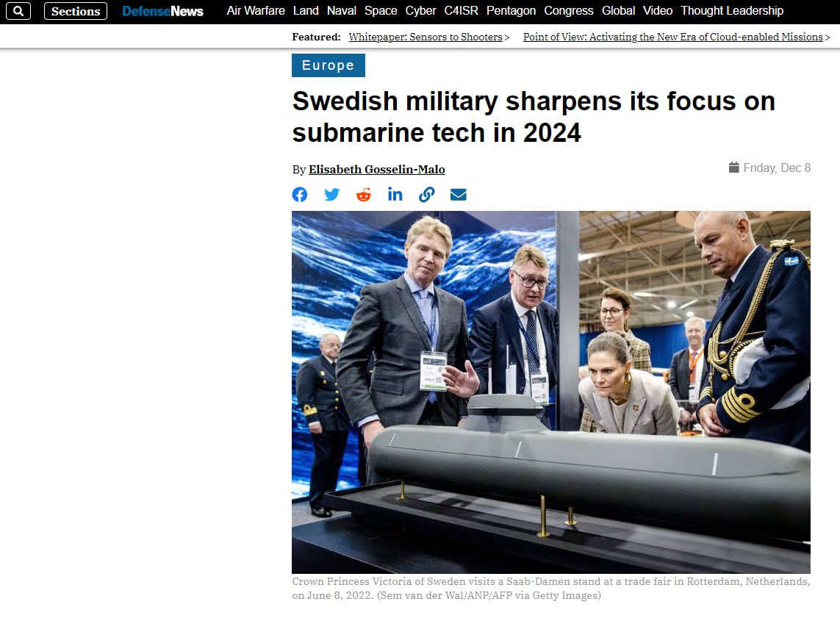Open the search magnifier icon
This screenshot has width=840, height=629.
pyautogui.click(x=18, y=11)
